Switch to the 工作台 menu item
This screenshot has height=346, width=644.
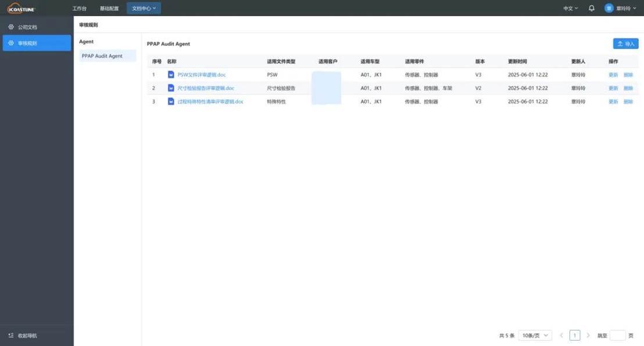79,7
